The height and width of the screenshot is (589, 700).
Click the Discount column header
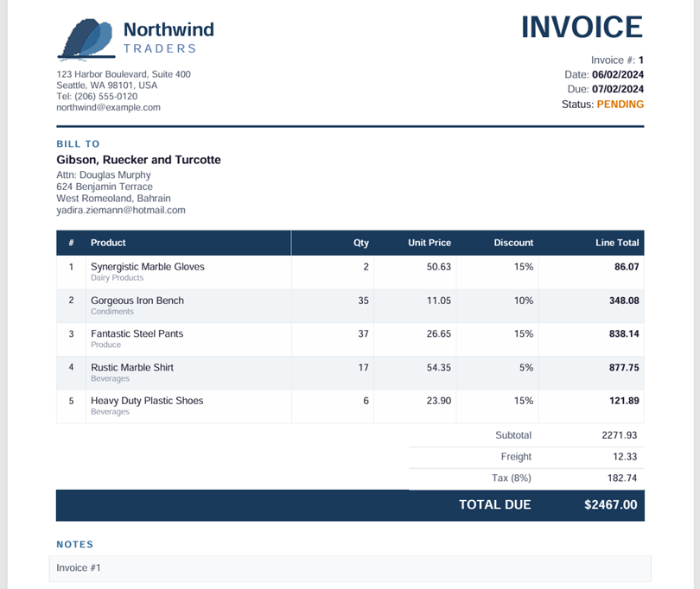513,243
